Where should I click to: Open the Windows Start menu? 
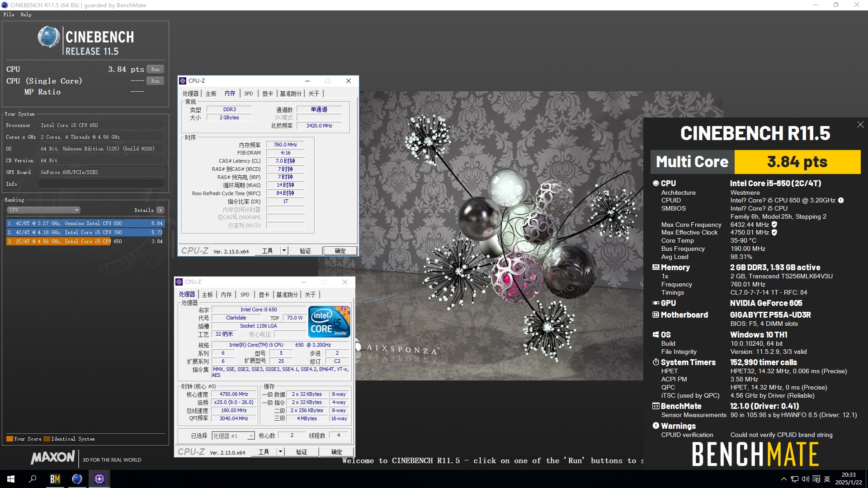[x=11, y=479]
